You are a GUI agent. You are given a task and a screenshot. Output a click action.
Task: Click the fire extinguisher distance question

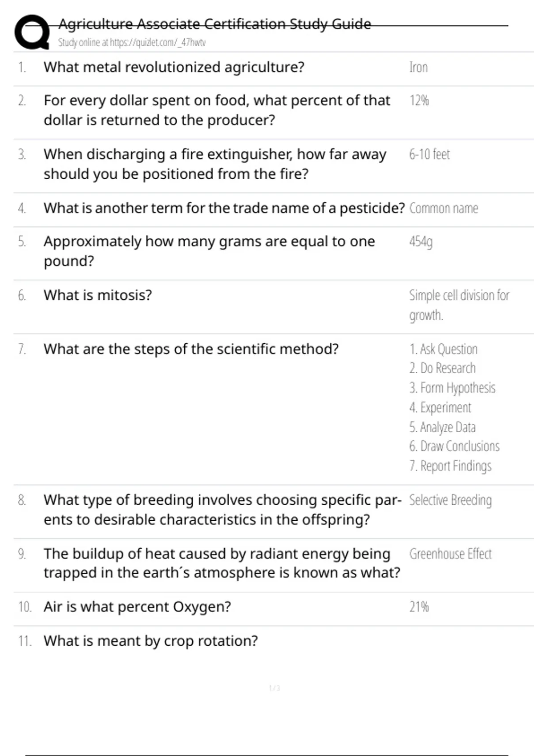[215, 164]
